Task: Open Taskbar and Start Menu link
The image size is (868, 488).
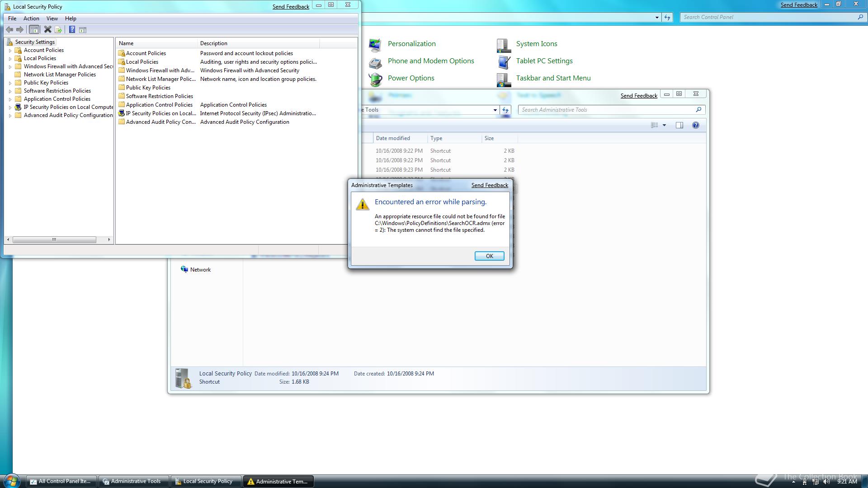Action: point(553,78)
